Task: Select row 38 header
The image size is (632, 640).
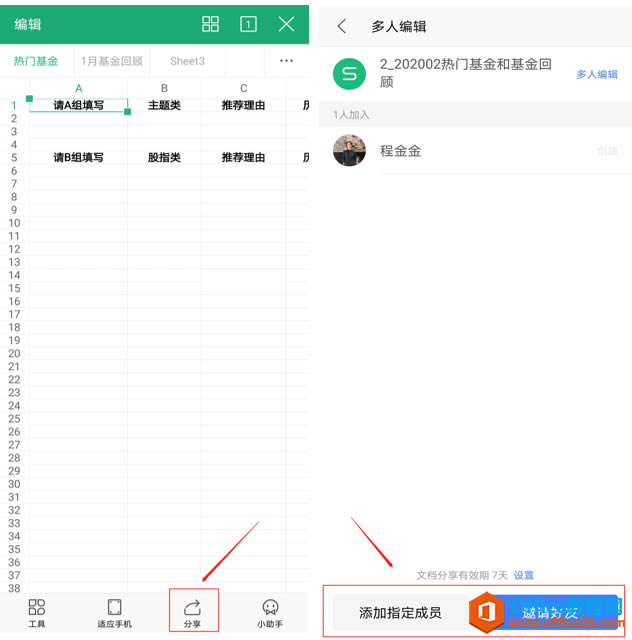Action: click(x=14, y=588)
